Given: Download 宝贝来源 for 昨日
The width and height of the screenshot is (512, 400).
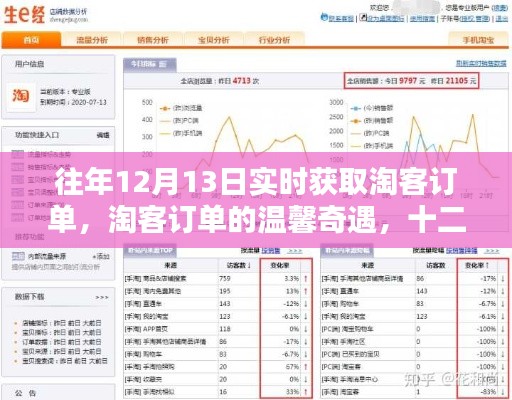Looking at the screenshot, I should [60, 351].
